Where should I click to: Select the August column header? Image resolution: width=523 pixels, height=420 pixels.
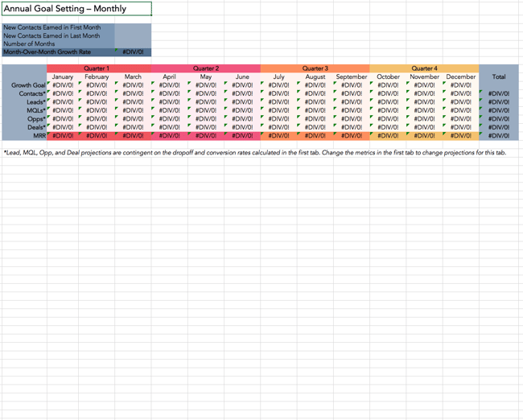pos(315,76)
